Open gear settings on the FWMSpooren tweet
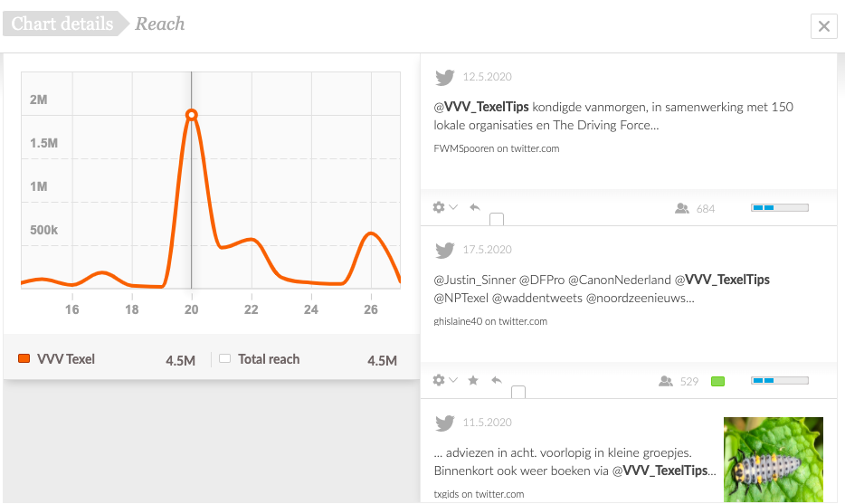Image resolution: width=845 pixels, height=504 pixels. (x=439, y=207)
